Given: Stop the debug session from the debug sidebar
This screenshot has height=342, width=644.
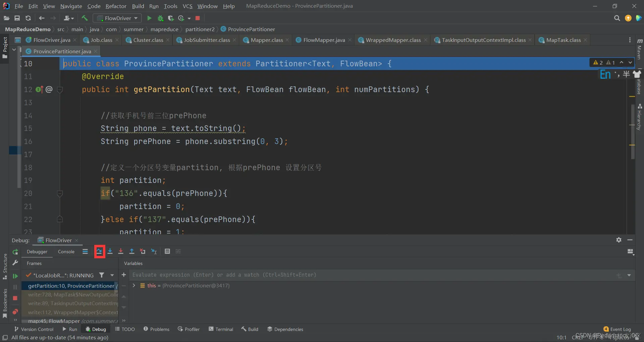Looking at the screenshot, I should 15,298.
